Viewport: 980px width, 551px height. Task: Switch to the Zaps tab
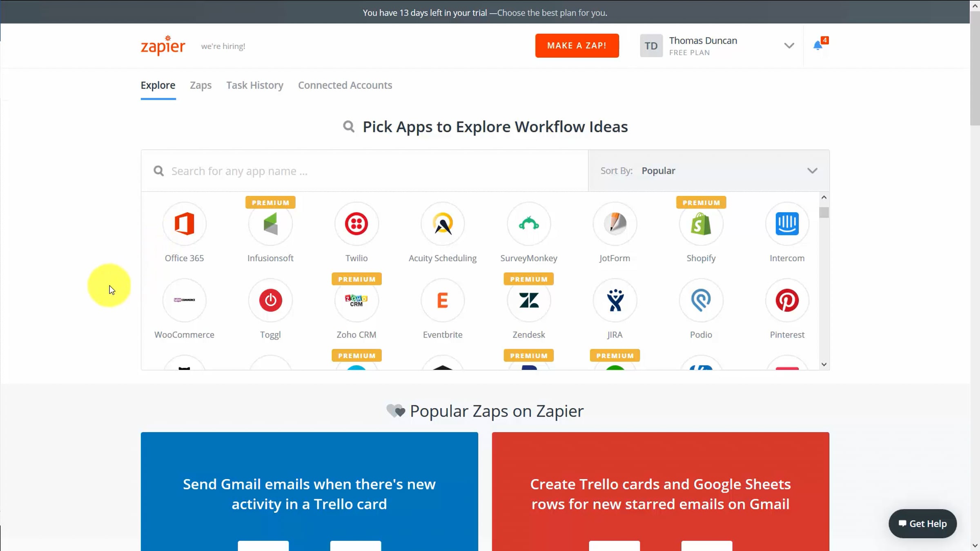pos(200,85)
